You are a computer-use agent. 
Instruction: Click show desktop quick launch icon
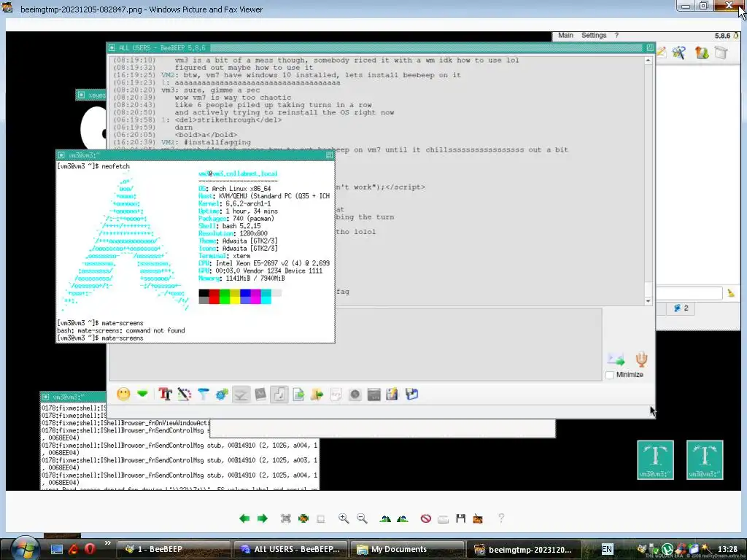(57, 549)
